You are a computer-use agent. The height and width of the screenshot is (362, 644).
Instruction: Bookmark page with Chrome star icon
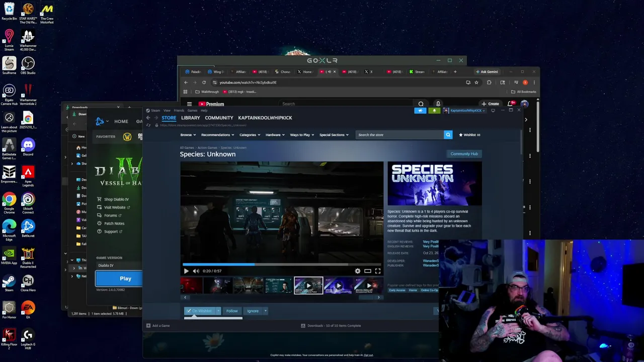[476, 82]
